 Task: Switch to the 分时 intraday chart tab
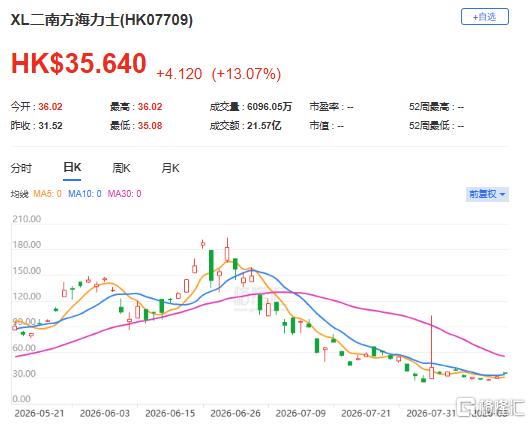(21, 168)
